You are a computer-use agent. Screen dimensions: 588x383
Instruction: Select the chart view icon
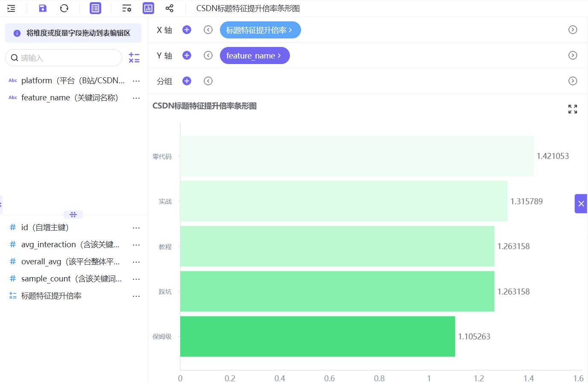coord(149,8)
